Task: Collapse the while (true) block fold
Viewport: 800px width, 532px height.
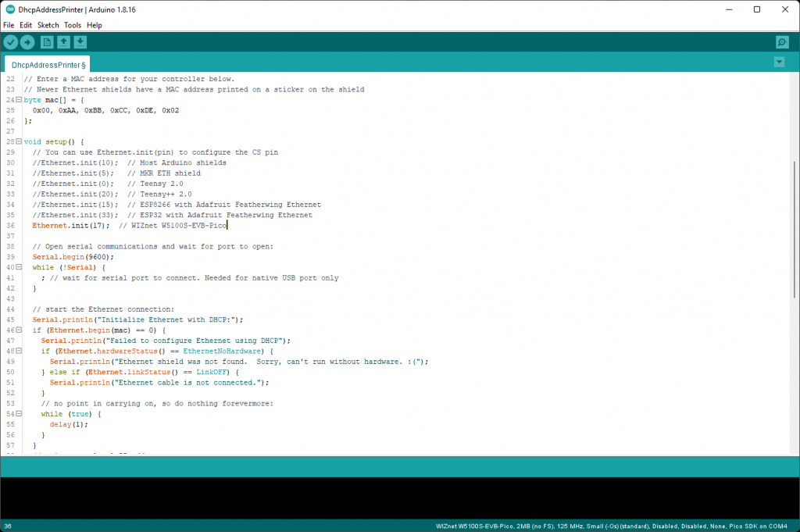Action: tap(19, 414)
